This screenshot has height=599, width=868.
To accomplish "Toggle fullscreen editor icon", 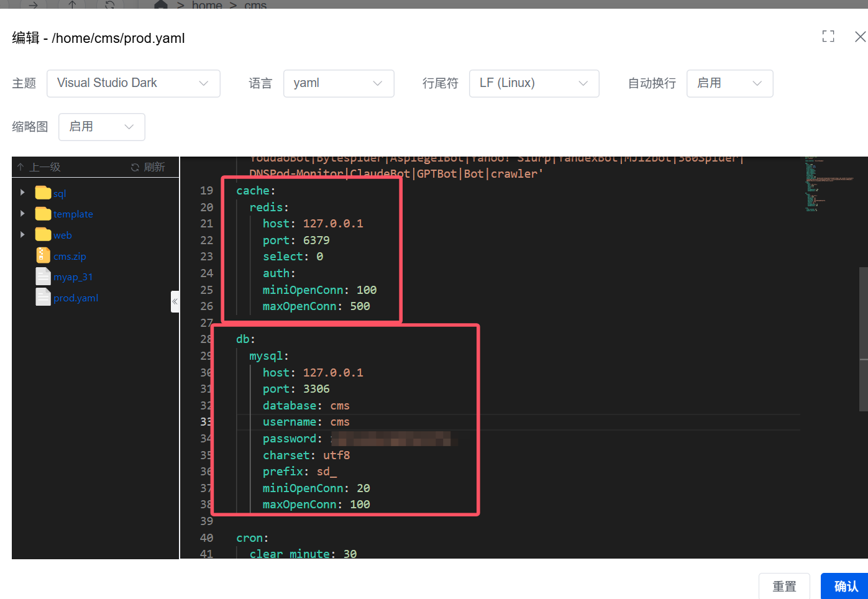I will pyautogui.click(x=828, y=37).
